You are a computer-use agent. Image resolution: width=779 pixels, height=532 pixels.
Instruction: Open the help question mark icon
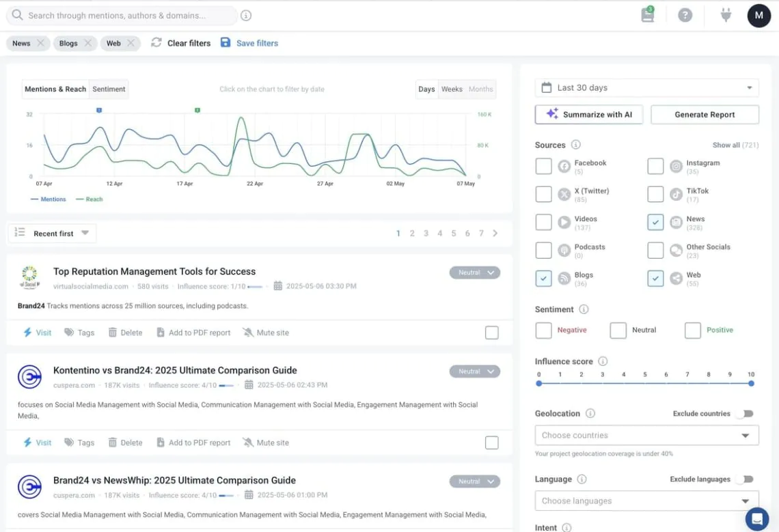pos(685,15)
